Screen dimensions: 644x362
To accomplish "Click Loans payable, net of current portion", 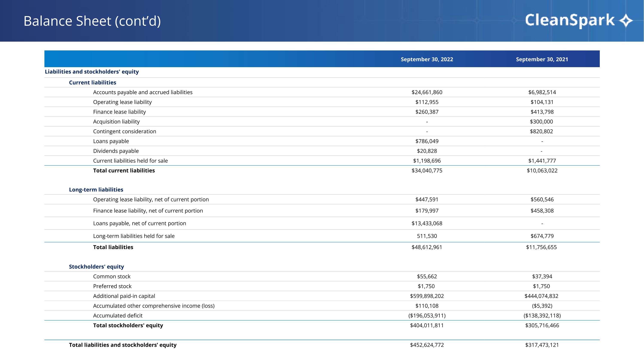I will [x=140, y=223].
